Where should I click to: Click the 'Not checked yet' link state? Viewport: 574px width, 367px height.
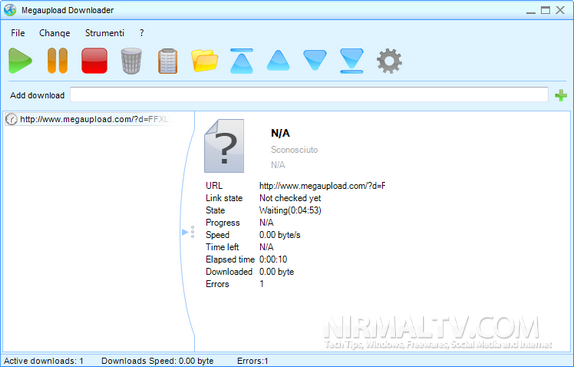point(290,198)
